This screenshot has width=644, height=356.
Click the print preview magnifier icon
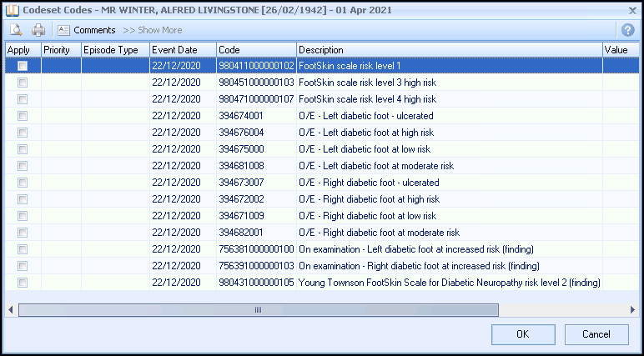coord(16,30)
